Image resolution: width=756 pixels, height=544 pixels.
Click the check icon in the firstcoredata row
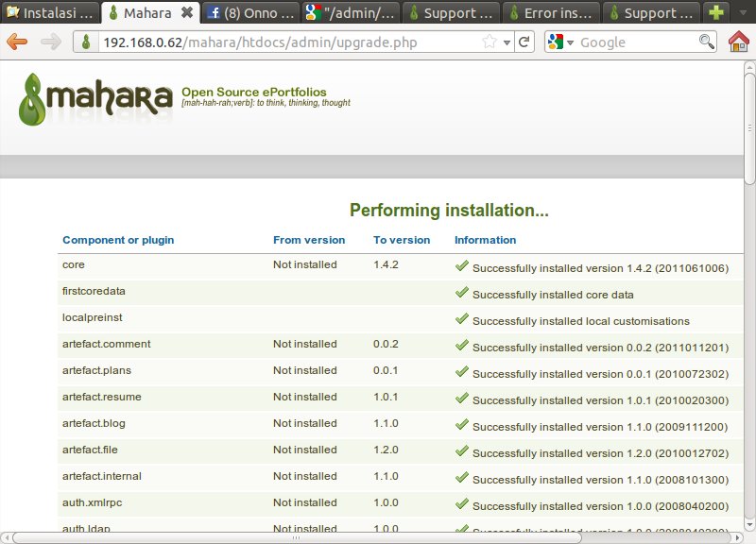coord(462,292)
